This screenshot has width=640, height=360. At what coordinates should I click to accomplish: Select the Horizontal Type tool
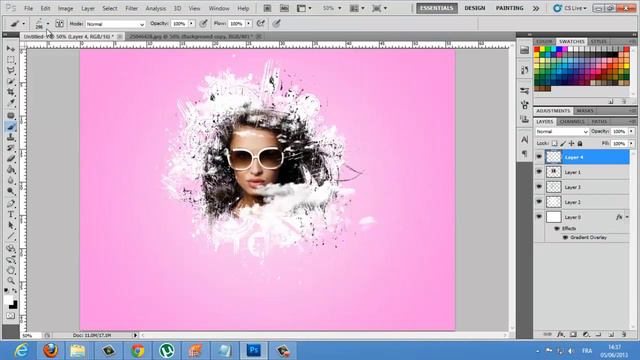click(x=11, y=215)
